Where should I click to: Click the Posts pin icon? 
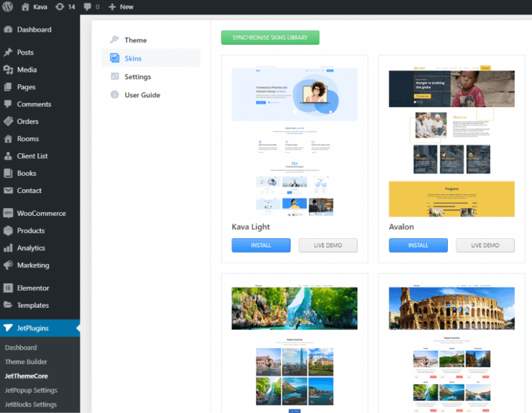pyautogui.click(x=8, y=53)
